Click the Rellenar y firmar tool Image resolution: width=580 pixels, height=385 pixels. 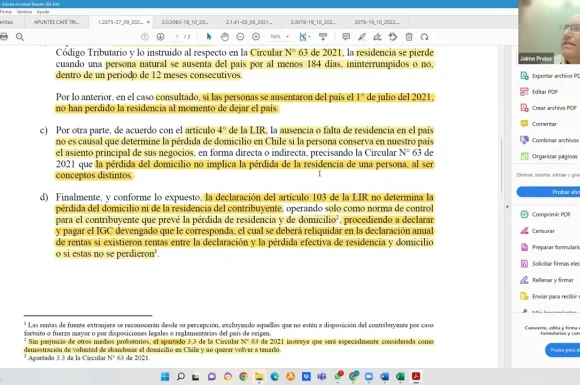tap(547, 280)
